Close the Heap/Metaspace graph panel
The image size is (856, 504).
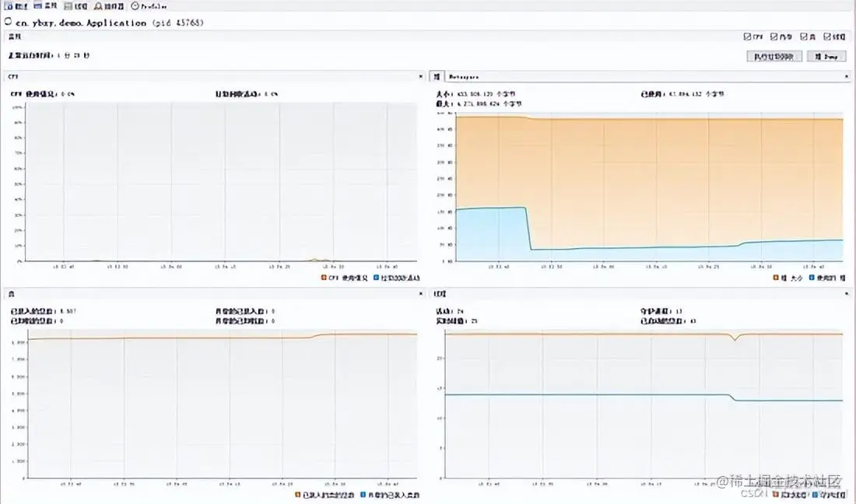tap(847, 76)
